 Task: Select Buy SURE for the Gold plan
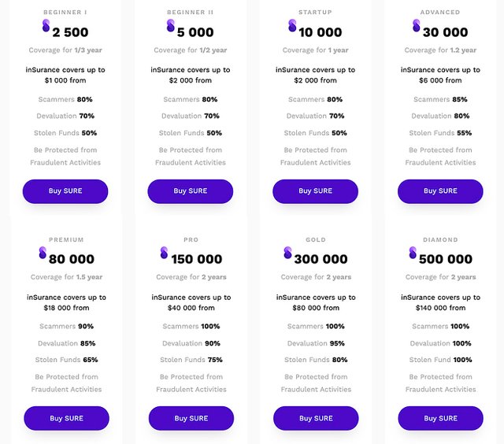click(x=315, y=418)
